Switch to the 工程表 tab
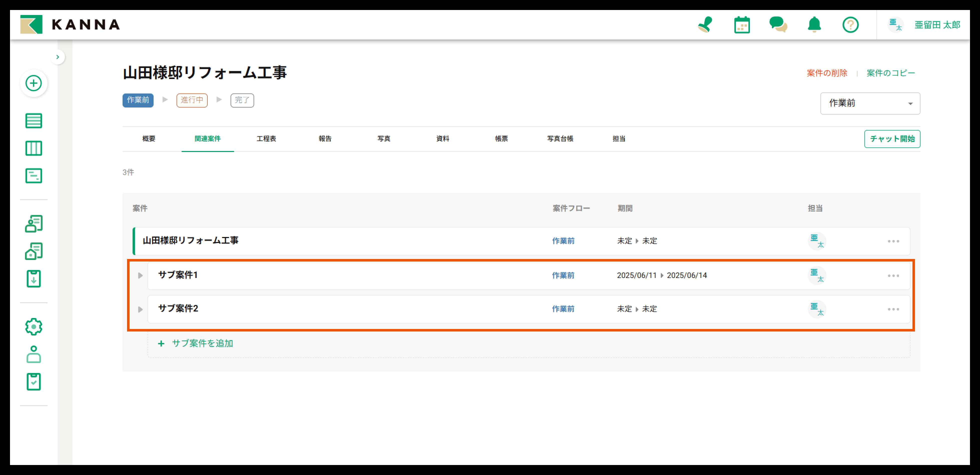This screenshot has width=980, height=475. pos(266,139)
